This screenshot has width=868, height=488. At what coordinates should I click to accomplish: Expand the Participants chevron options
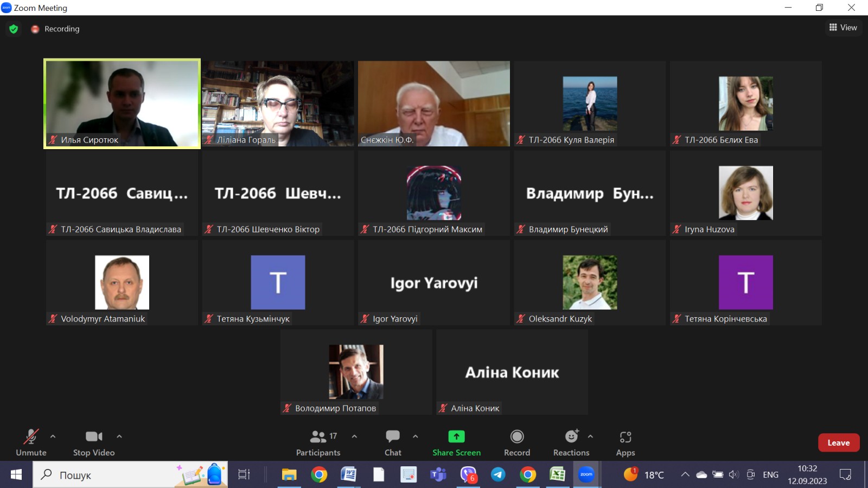(355, 435)
